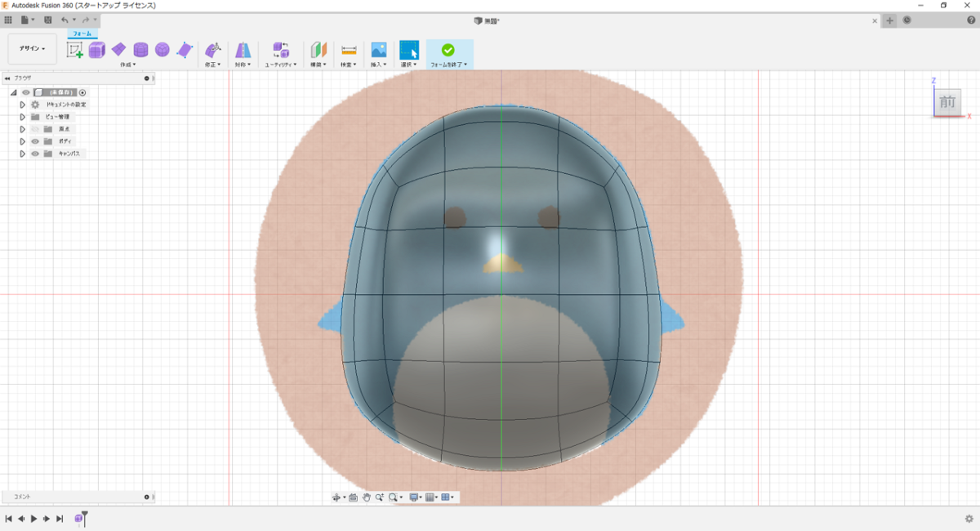
Task: Jump to timeline beginning
Action: (8, 519)
